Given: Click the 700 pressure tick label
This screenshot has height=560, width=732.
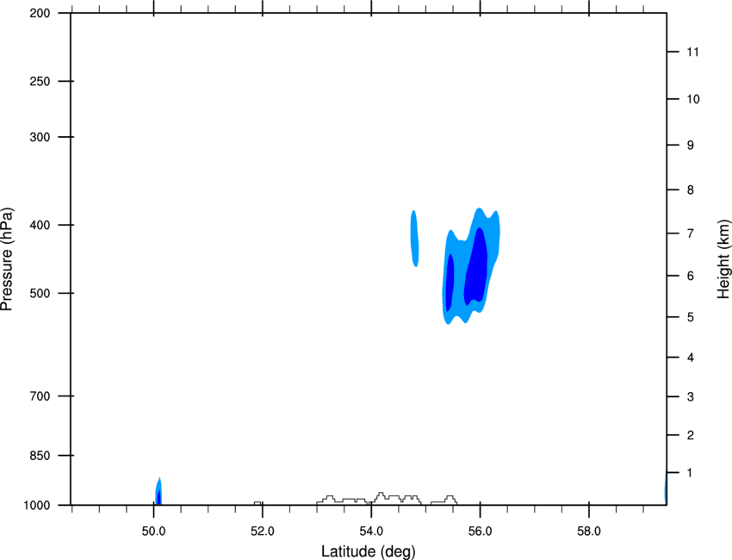Looking at the screenshot, I should pos(40,396).
